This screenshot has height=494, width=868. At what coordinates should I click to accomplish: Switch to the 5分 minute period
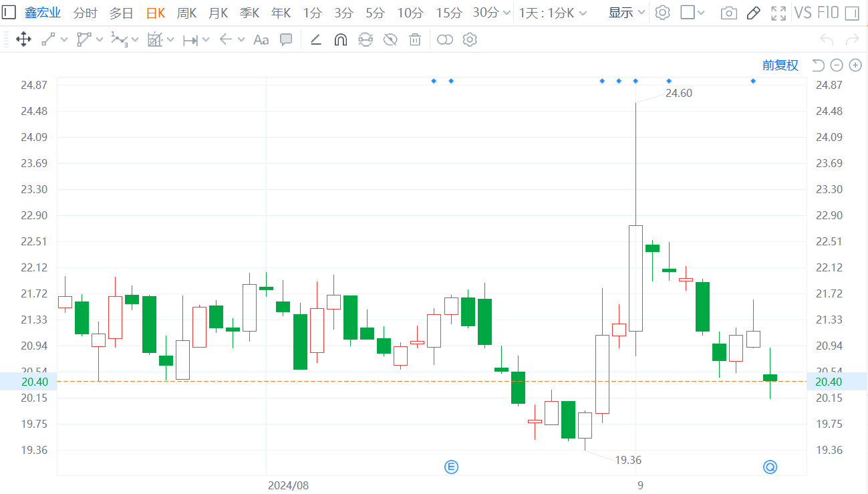coord(375,13)
